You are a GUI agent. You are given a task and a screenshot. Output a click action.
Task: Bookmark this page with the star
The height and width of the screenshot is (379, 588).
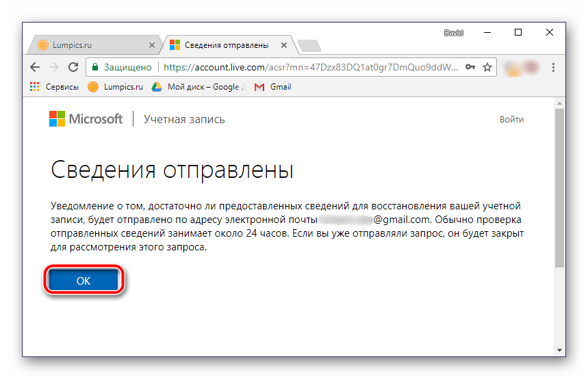[x=487, y=67]
